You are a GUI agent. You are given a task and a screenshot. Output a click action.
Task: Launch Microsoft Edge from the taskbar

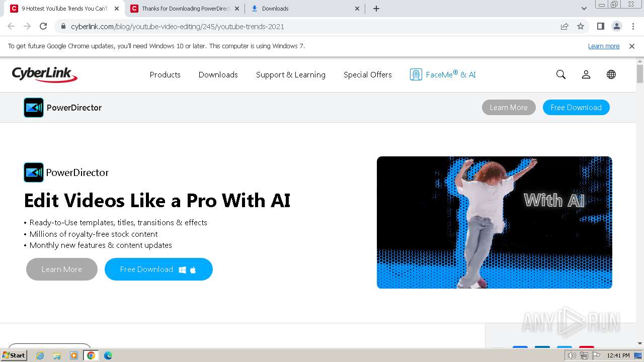tap(108, 355)
